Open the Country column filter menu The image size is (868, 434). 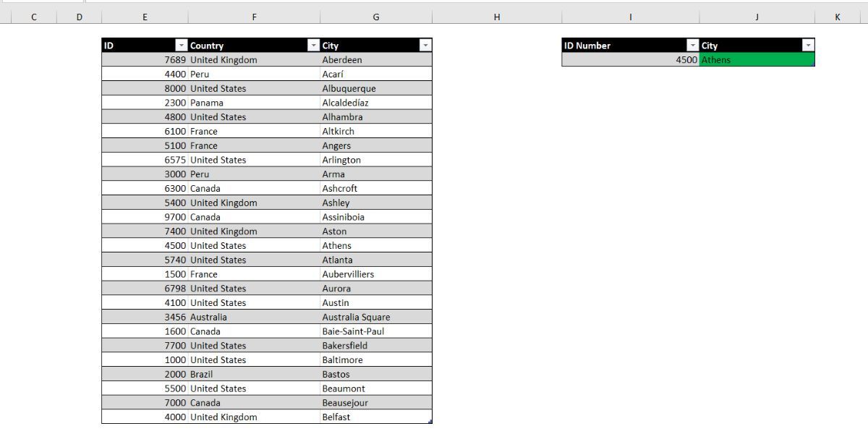coord(312,45)
